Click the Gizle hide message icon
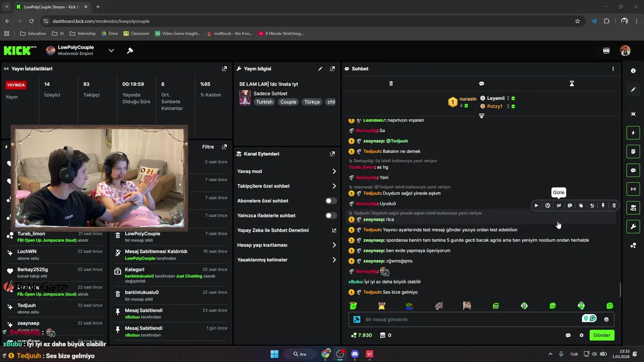This screenshot has width=644, height=362. click(x=558, y=205)
